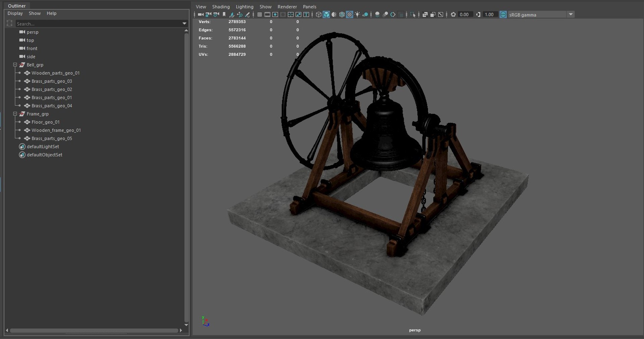
Task: Click Outliner horizontal scrollbar
Action: [x=94, y=331]
